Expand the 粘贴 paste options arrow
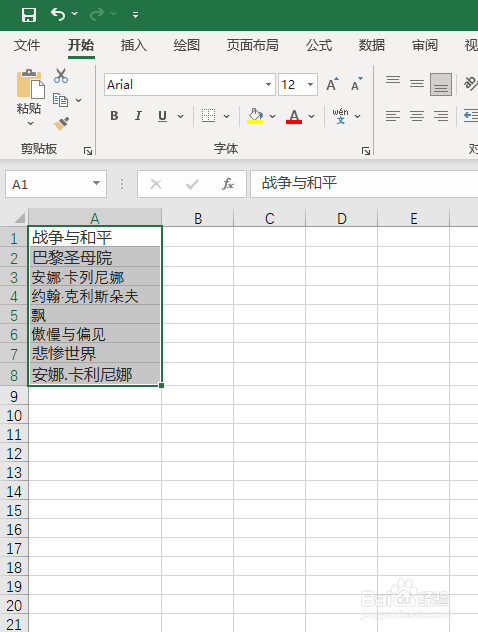This screenshot has width=478, height=632. tap(31, 123)
